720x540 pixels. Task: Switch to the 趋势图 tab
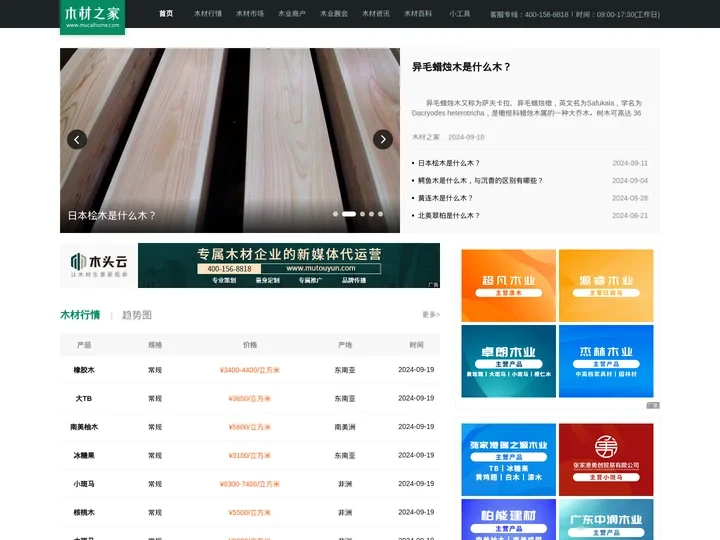(136, 315)
